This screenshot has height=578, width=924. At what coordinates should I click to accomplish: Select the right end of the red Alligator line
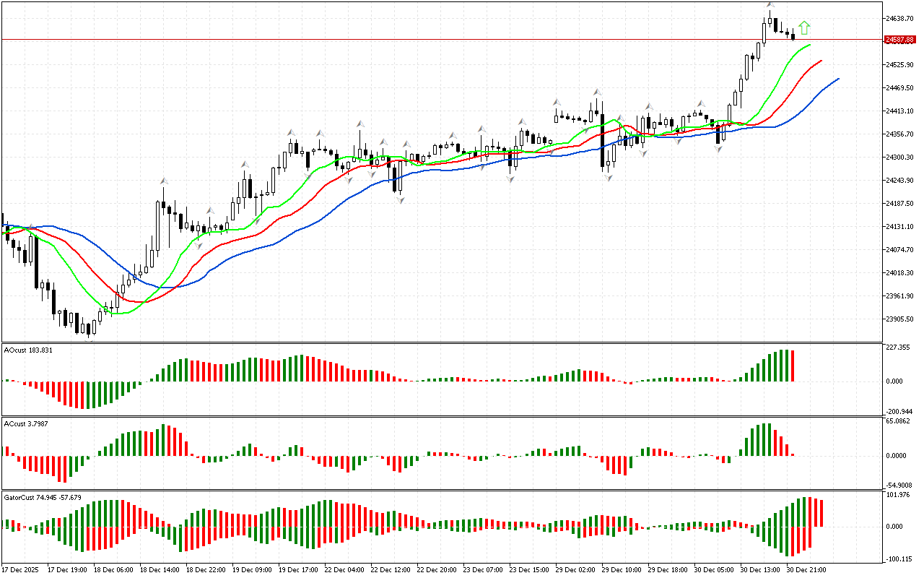[821, 61]
